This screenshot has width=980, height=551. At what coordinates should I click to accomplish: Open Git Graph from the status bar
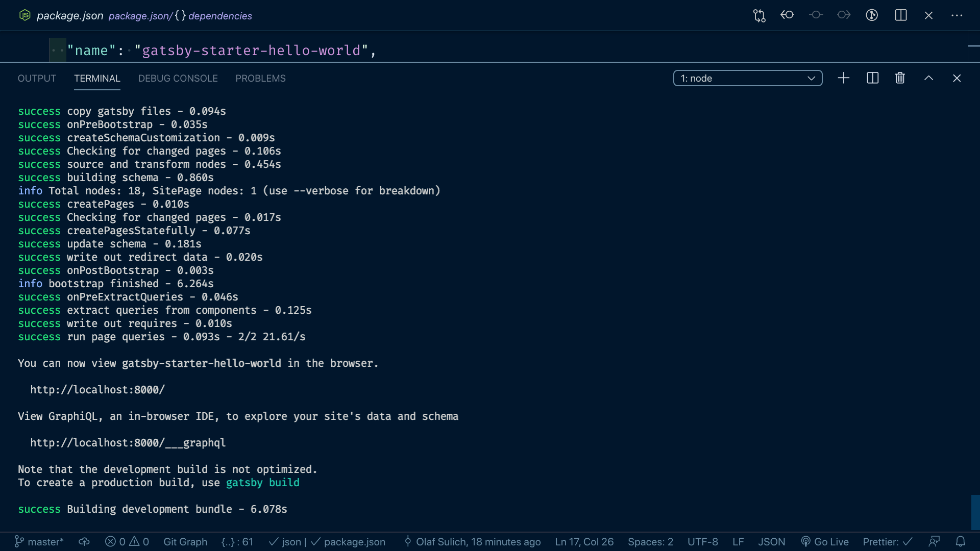(x=185, y=542)
